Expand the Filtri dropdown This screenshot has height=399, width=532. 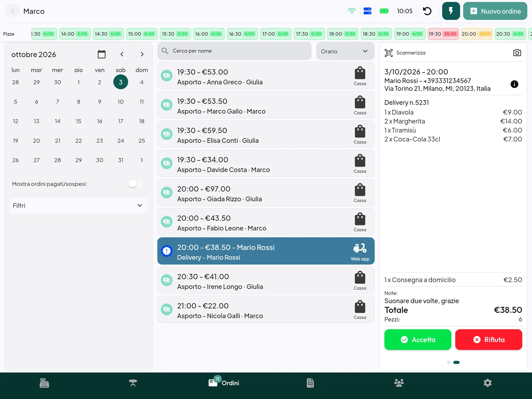point(78,206)
